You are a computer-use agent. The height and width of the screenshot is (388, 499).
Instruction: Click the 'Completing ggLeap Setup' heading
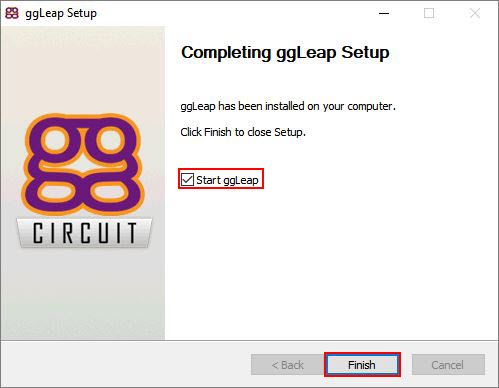tap(285, 53)
